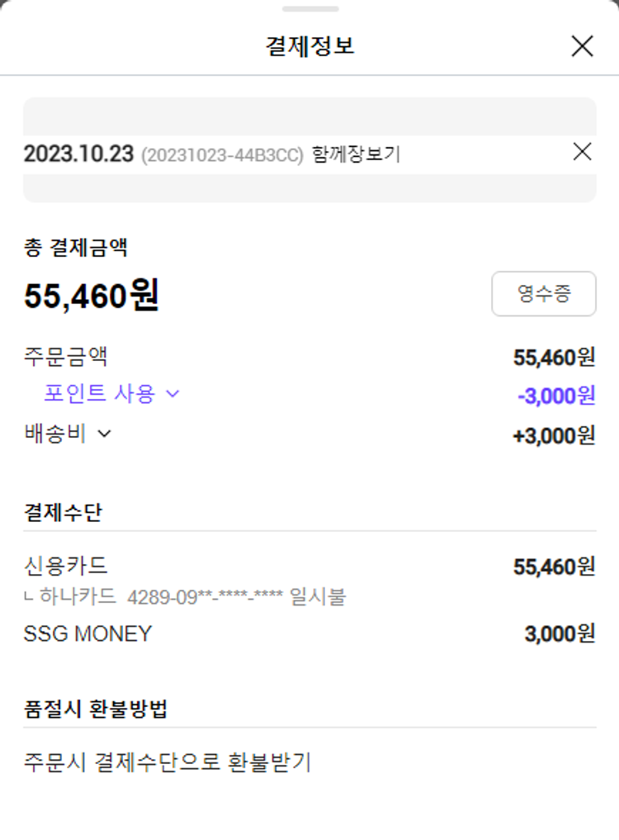Click the 결제수단 section heading
The height and width of the screenshot is (840, 619).
63,512
